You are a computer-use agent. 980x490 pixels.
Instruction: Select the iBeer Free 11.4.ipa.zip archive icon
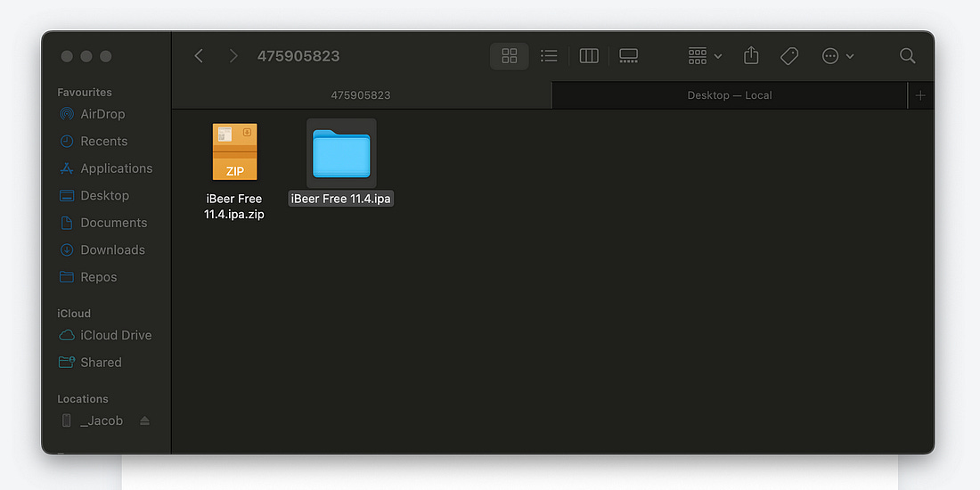[x=235, y=151]
